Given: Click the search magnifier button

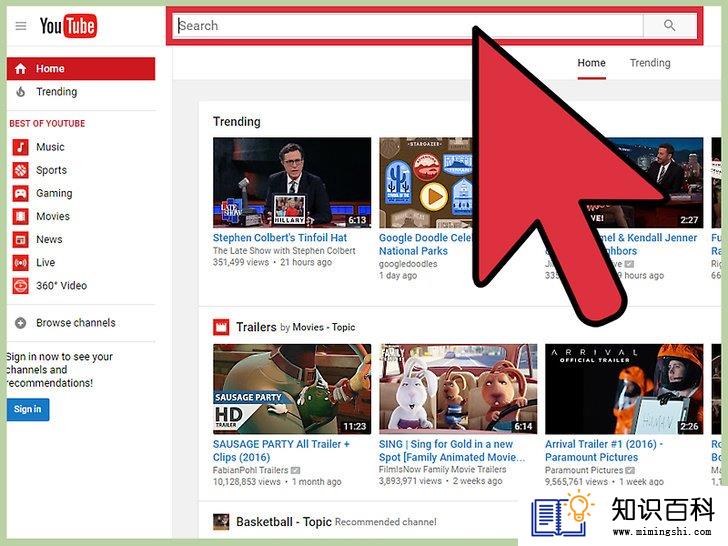Looking at the screenshot, I should pyautogui.click(x=669, y=26).
